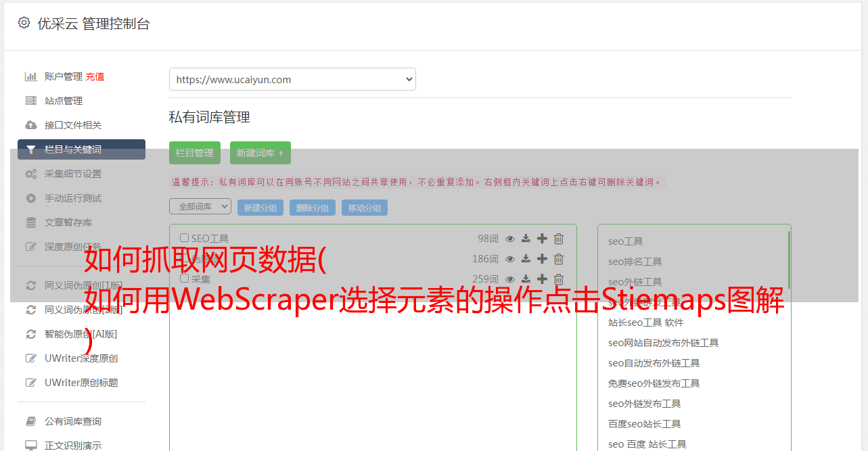
Task: Go to 手动运行测试 in the sidebar
Action: point(73,198)
